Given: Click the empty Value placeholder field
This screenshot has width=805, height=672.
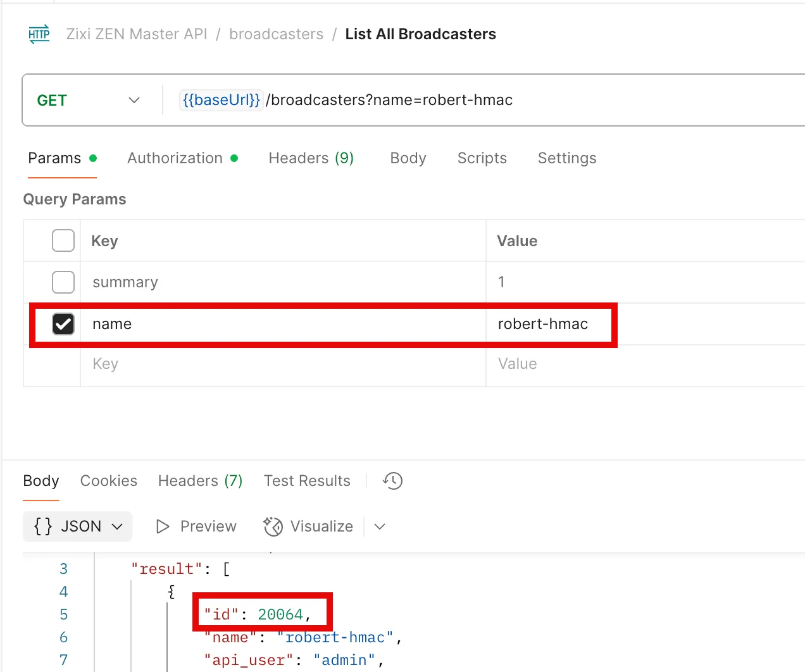Looking at the screenshot, I should [x=646, y=364].
